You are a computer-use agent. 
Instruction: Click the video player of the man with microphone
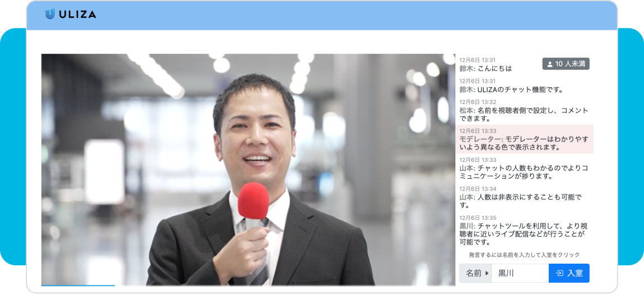(248, 169)
